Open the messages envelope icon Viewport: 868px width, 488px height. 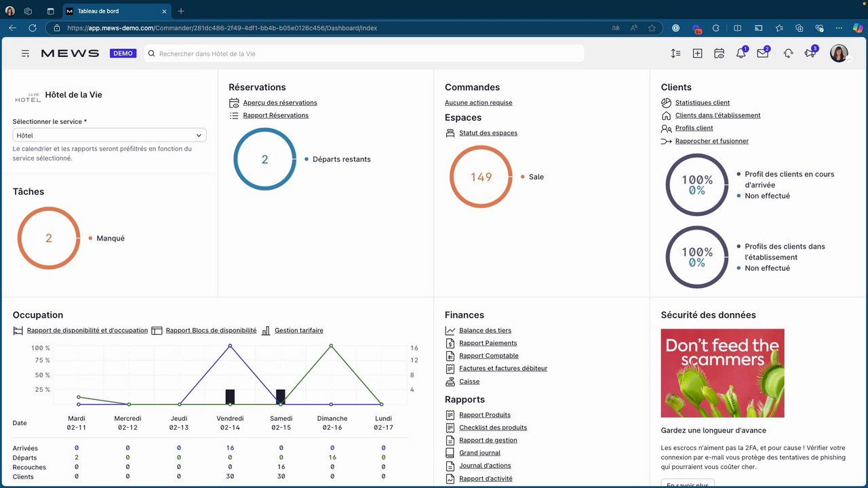(x=762, y=54)
